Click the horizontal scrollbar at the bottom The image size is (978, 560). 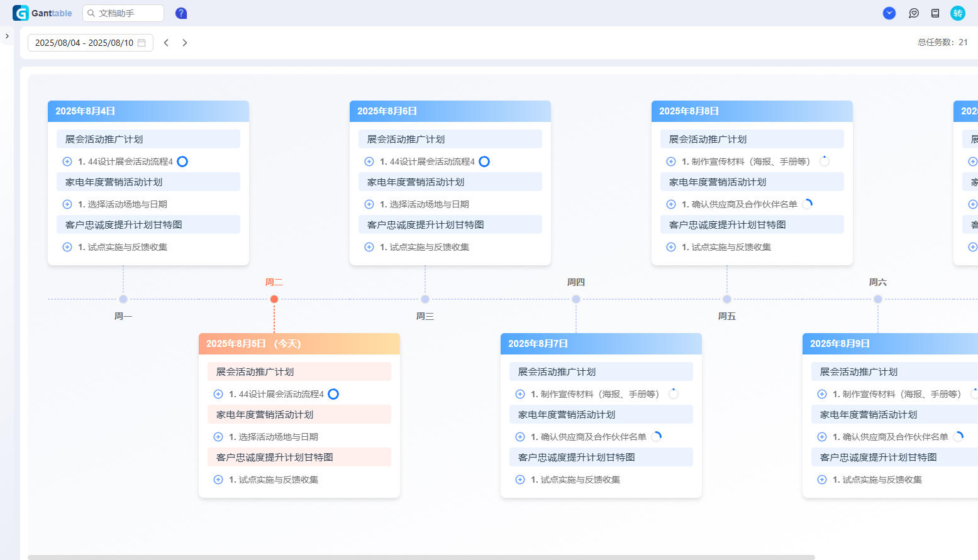[421, 557]
